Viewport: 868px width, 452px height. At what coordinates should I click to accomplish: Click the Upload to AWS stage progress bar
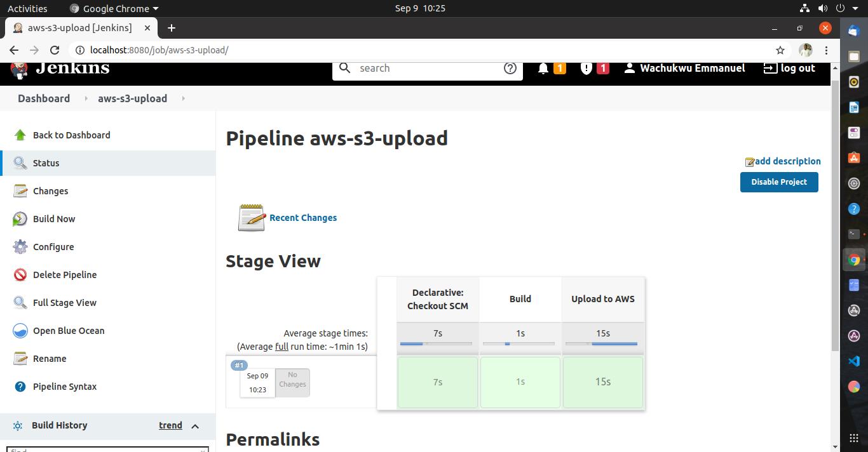[x=602, y=345]
